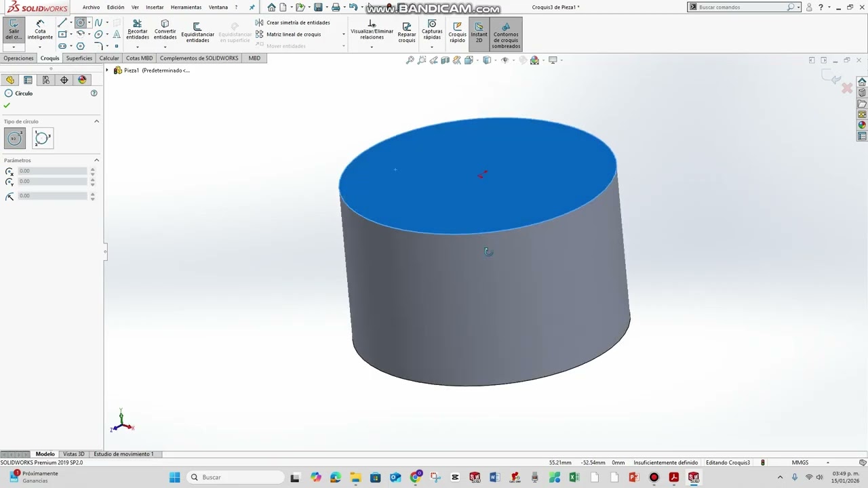Viewport: 868px width, 488px height.
Task: Open the PropertyManager panel tab
Action: coord(28,80)
